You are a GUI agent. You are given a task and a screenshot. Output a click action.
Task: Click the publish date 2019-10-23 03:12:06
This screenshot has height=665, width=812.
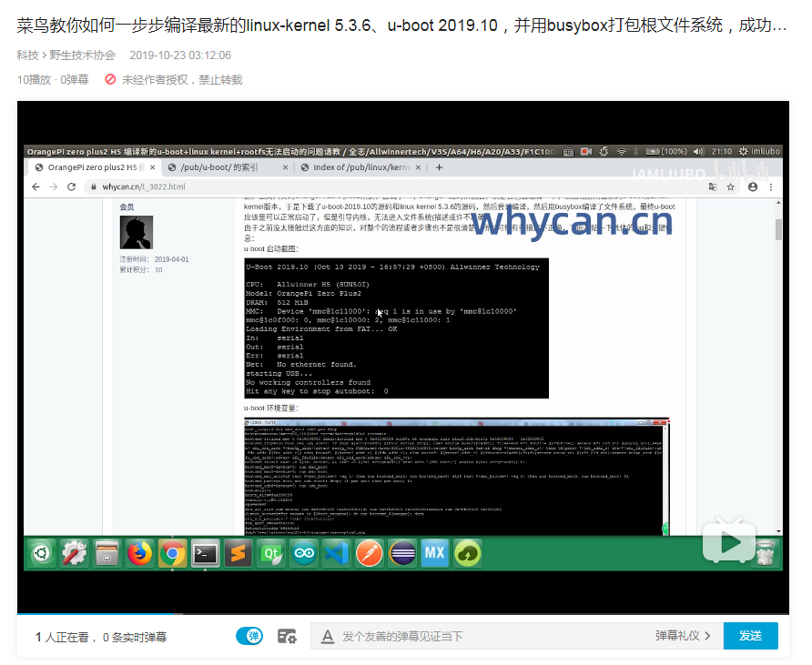point(180,55)
